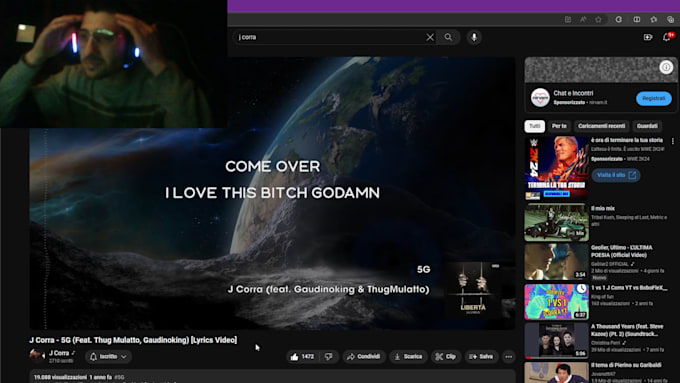The image size is (680, 383).
Task: Click the title 'Il mio mix'
Action: pos(602,209)
